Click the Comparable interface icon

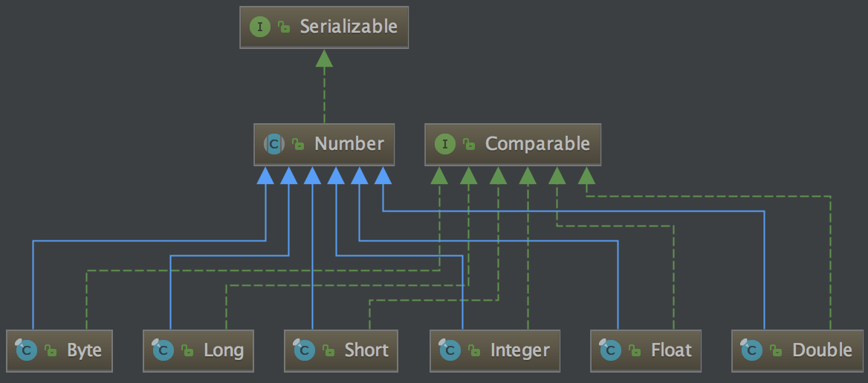pyautogui.click(x=445, y=144)
